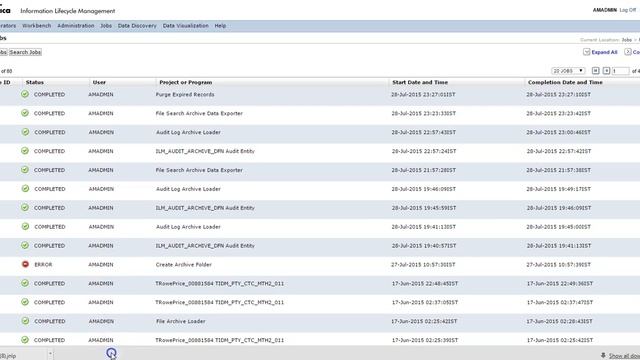This screenshot has width=640, height=360.
Task: Click the download arrow beside Show all downloads
Action: [x=603, y=356]
